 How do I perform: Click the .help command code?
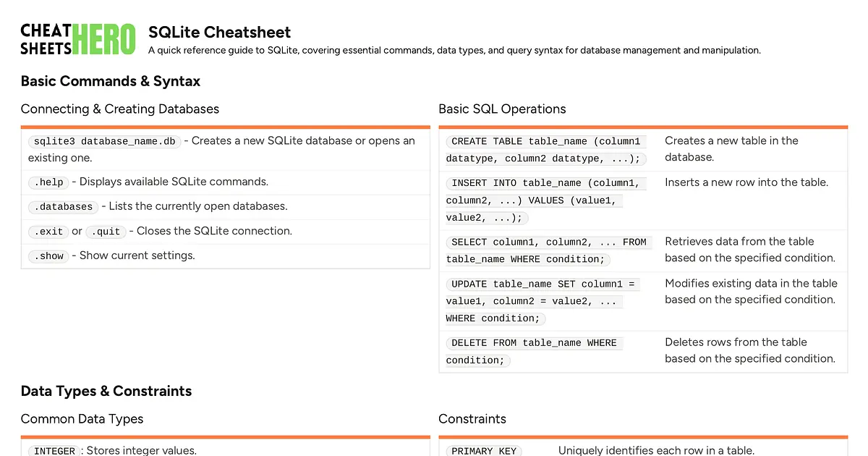(48, 182)
